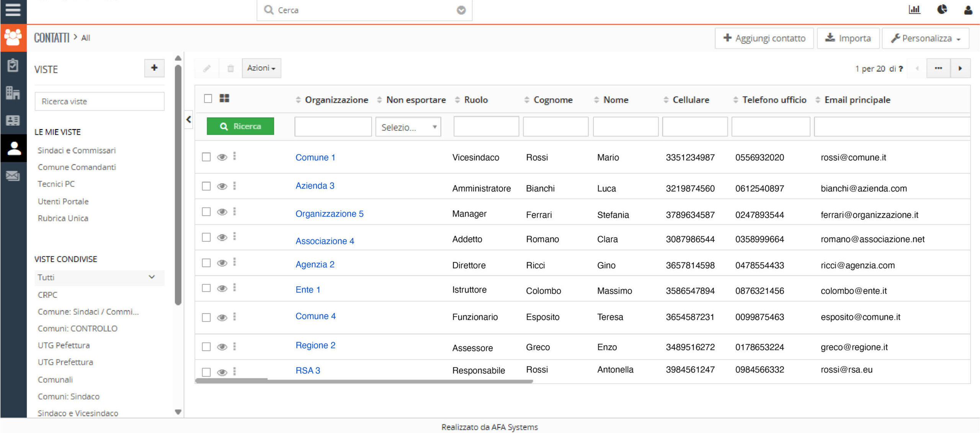980x433 pixels.
Task: Open the Azioni dropdown
Action: tap(261, 68)
